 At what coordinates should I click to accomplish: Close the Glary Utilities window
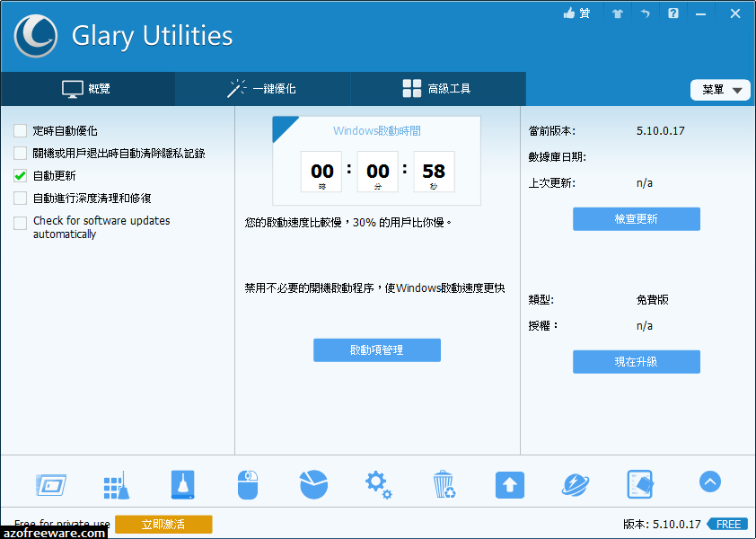tap(734, 13)
